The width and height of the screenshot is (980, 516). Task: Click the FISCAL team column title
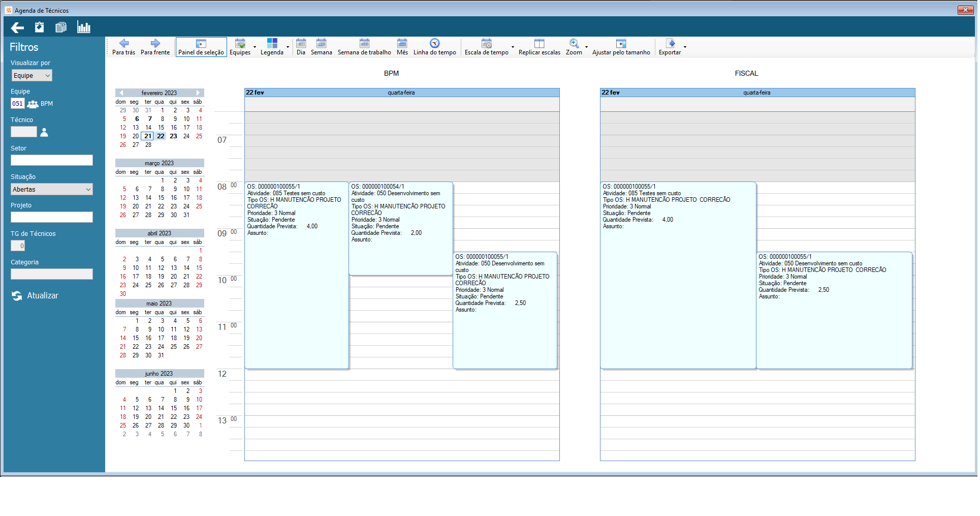pos(746,73)
